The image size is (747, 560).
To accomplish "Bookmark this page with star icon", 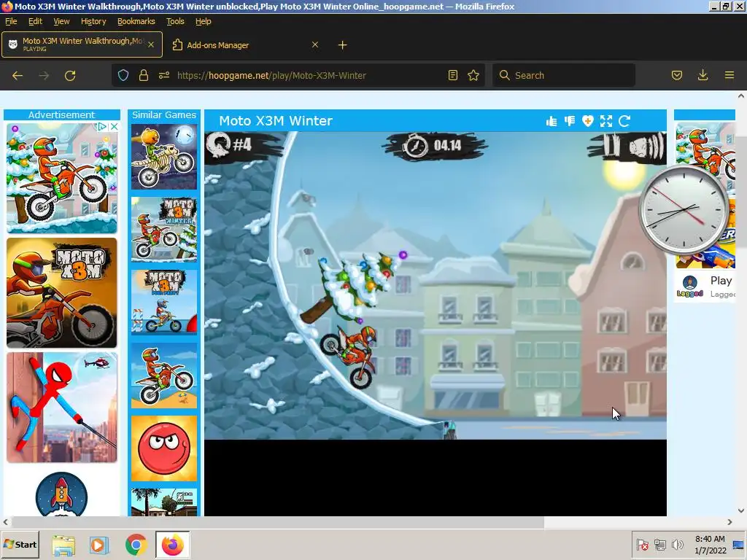I will coord(473,75).
